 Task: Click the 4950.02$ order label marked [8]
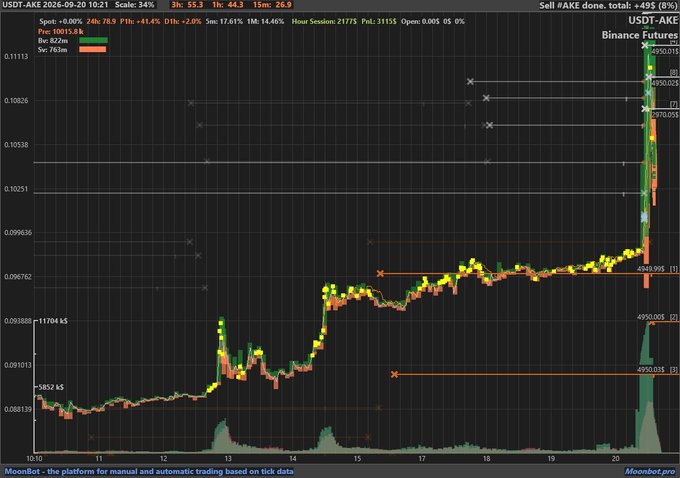[x=665, y=83]
